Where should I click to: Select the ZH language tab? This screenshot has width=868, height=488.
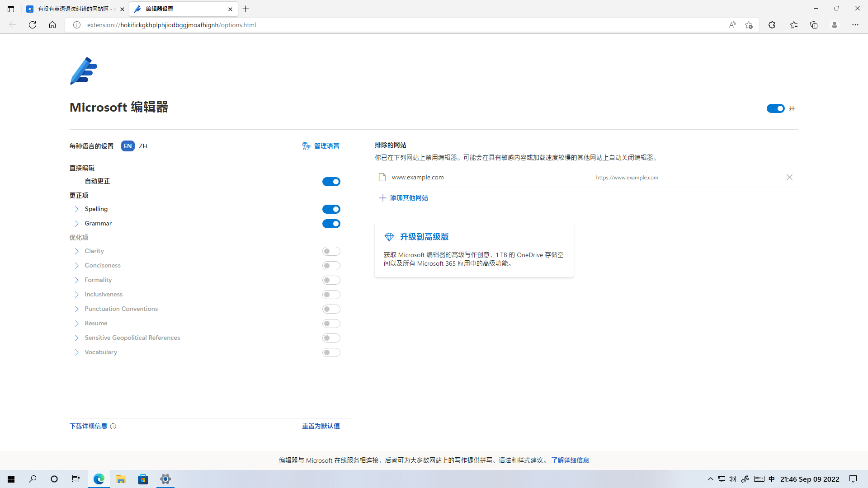pos(143,146)
